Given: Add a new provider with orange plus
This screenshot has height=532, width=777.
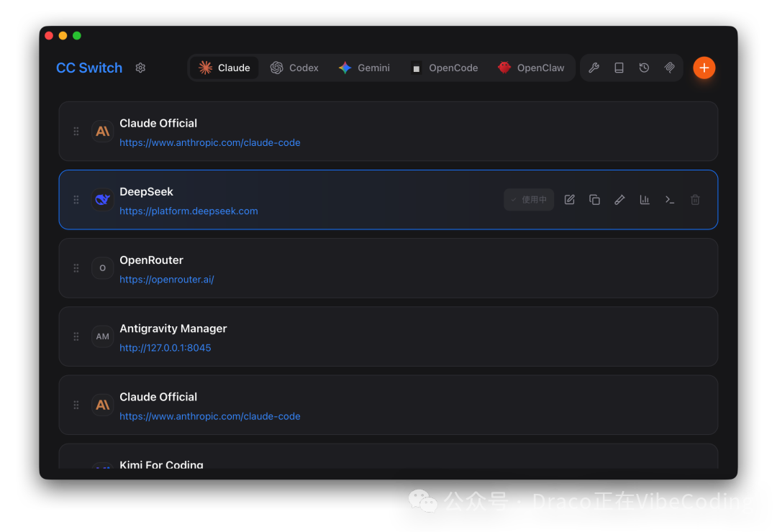Looking at the screenshot, I should [704, 68].
